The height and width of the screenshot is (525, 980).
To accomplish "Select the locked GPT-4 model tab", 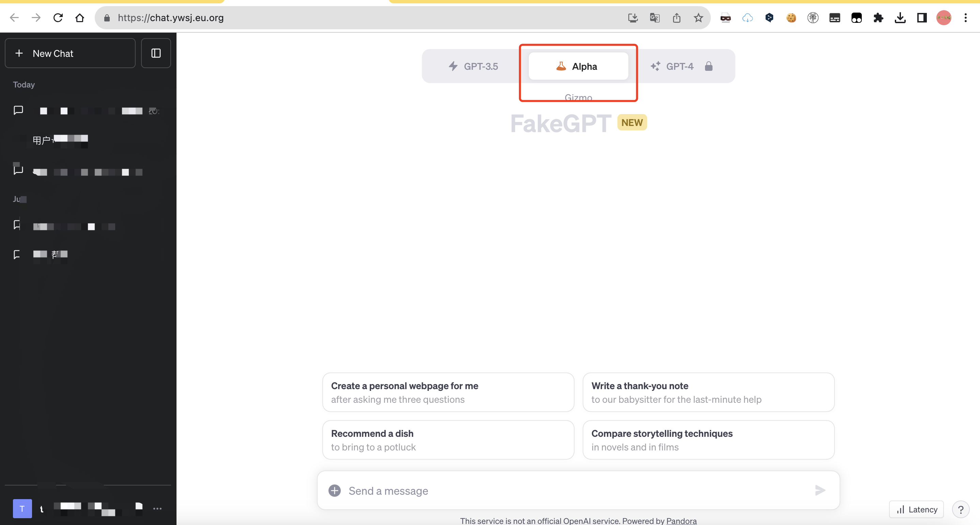I will (681, 66).
